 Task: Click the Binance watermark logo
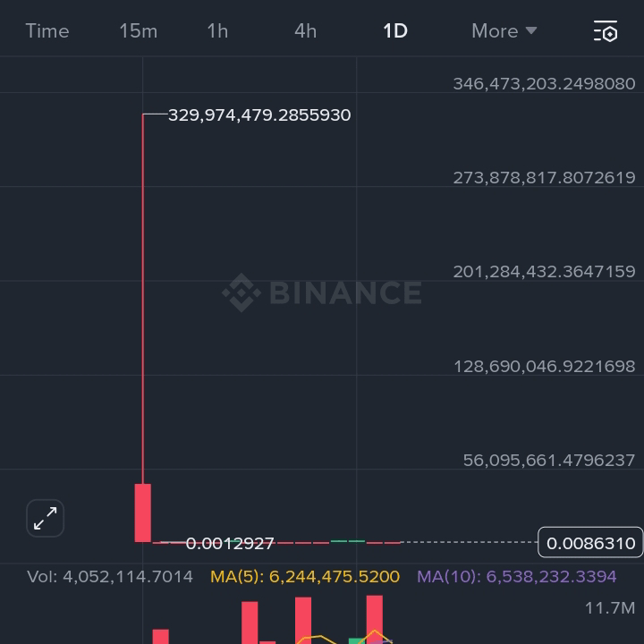[x=322, y=292]
